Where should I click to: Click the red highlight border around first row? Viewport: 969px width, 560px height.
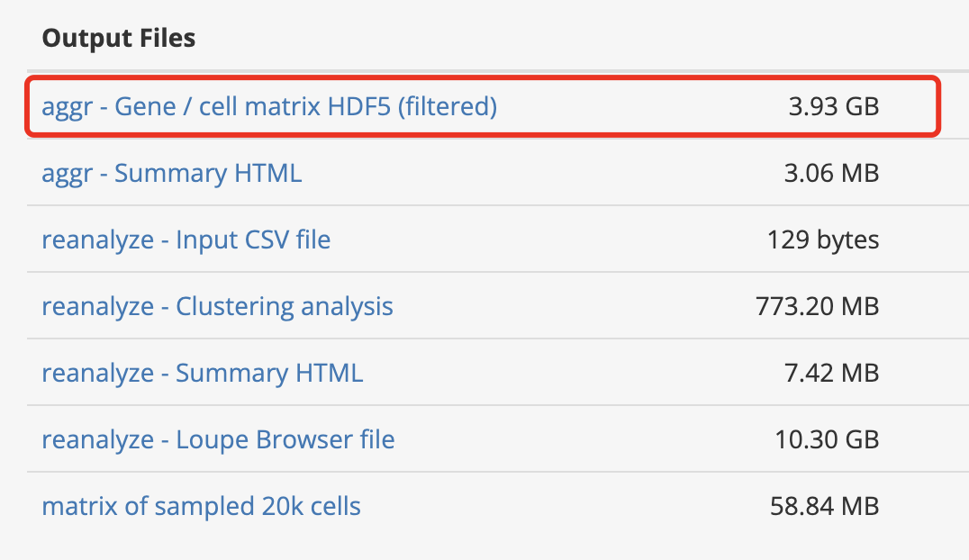click(x=482, y=77)
